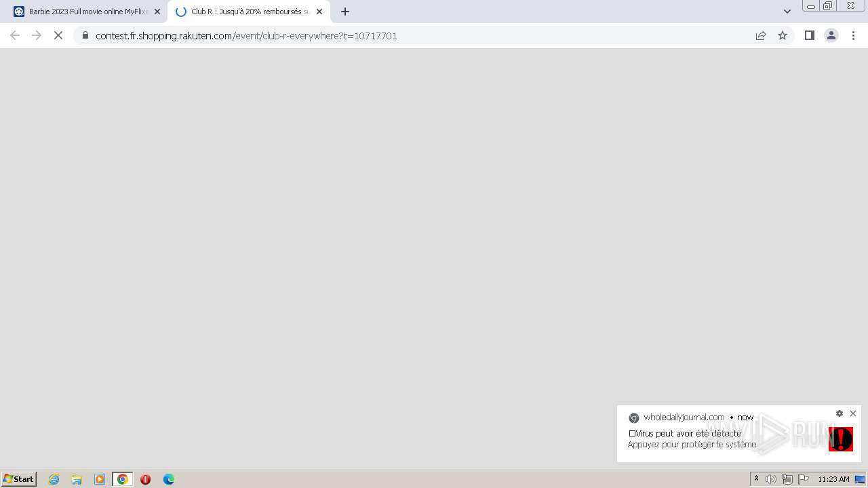Image resolution: width=868 pixels, height=488 pixels.
Task: Click 'Appuyez pour protéger le système' text
Action: click(x=692, y=445)
